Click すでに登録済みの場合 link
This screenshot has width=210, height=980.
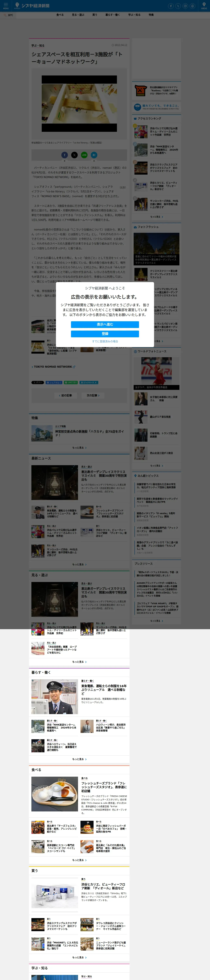coord(105,341)
